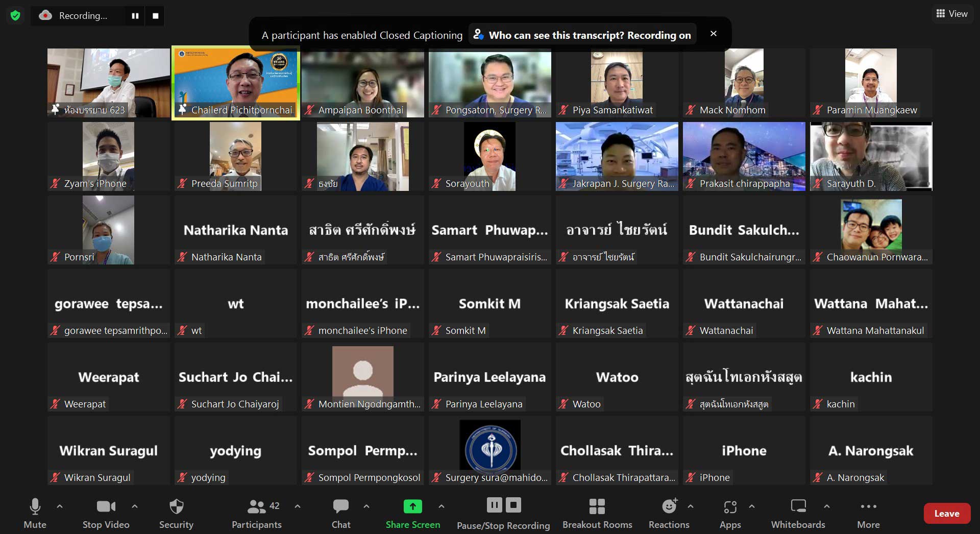Click the red Leave button
This screenshot has width=980, height=534.
[x=946, y=514]
